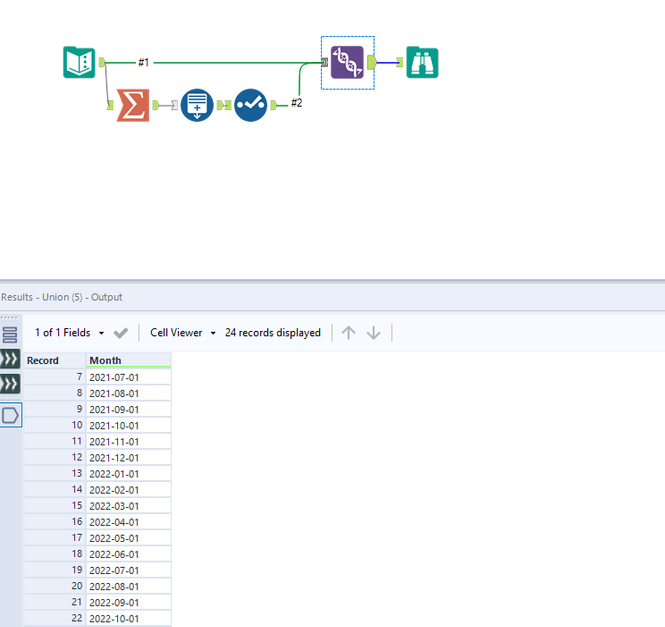Click the Summarize tool output anchor

click(155, 105)
